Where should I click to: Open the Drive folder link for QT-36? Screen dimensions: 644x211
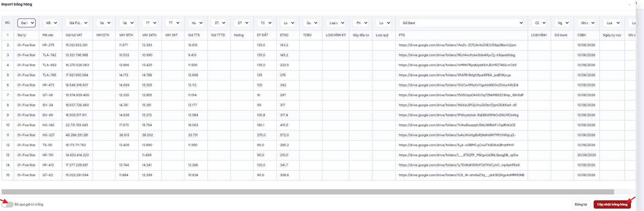pyautogui.click(x=461, y=95)
